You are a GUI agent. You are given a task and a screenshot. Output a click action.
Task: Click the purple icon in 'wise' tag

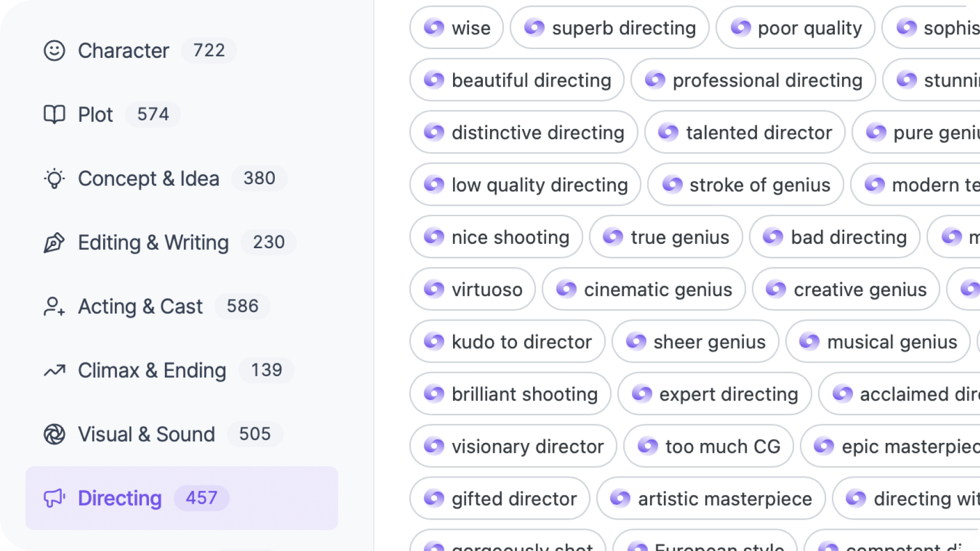[x=434, y=28]
